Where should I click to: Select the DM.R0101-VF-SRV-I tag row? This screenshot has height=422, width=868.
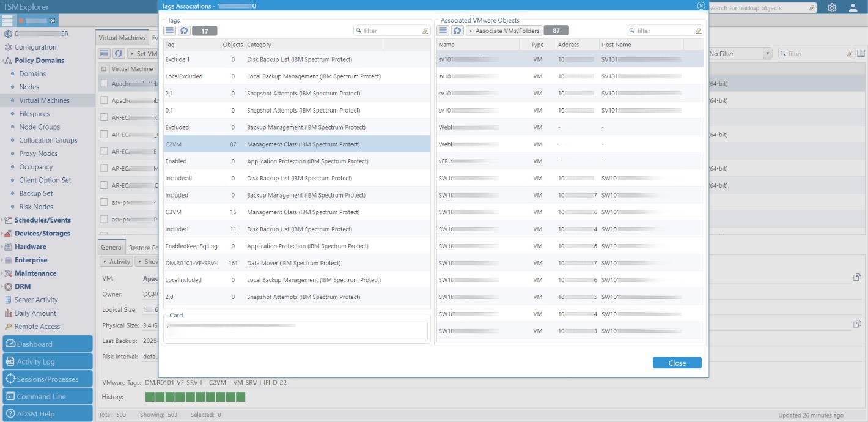click(296, 263)
